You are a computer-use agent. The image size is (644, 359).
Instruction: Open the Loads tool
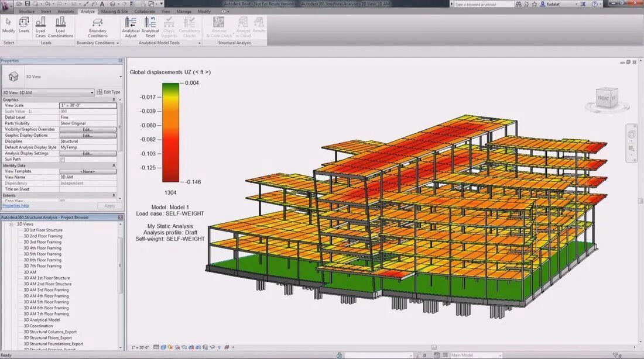click(24, 26)
